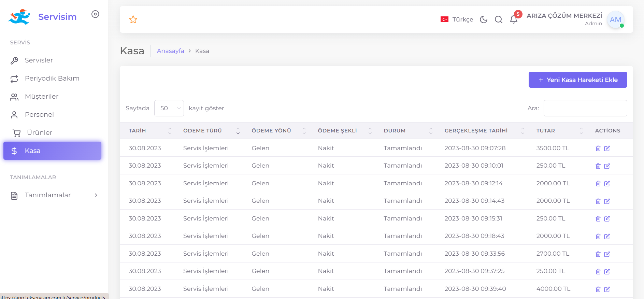
Task: Open the AM user avatar menu
Action: coord(616,19)
